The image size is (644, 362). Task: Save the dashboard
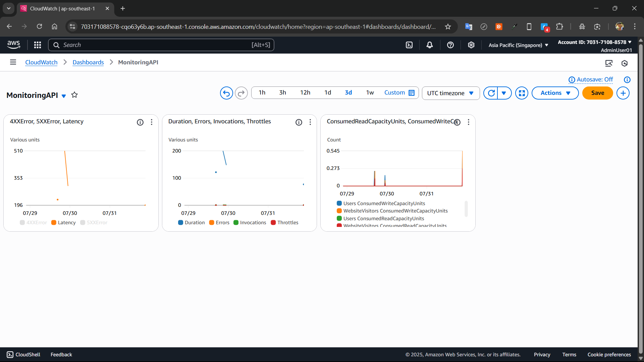click(x=598, y=93)
